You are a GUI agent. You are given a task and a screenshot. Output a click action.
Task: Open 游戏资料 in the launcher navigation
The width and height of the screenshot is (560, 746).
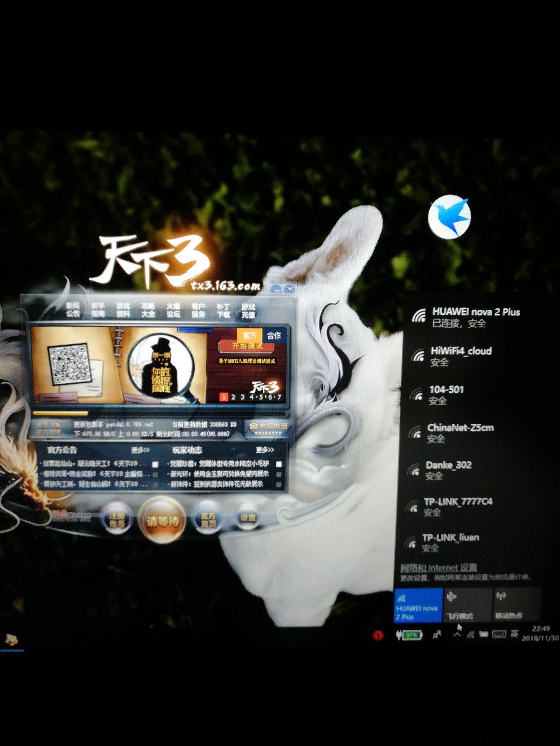pos(123,310)
